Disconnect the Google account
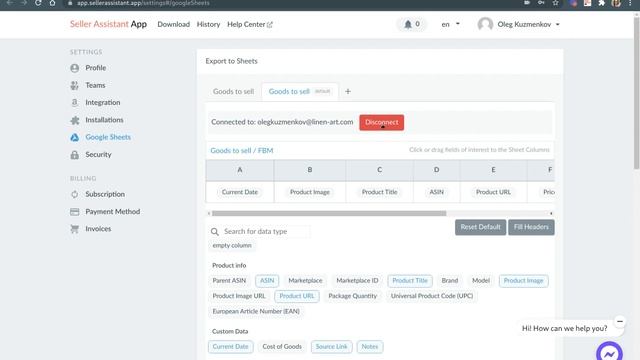The height and width of the screenshot is (360, 640). pyautogui.click(x=382, y=122)
